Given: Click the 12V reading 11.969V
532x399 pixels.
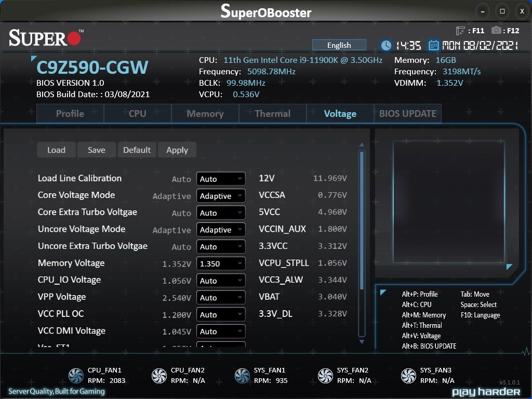Looking at the screenshot, I should [x=330, y=179].
